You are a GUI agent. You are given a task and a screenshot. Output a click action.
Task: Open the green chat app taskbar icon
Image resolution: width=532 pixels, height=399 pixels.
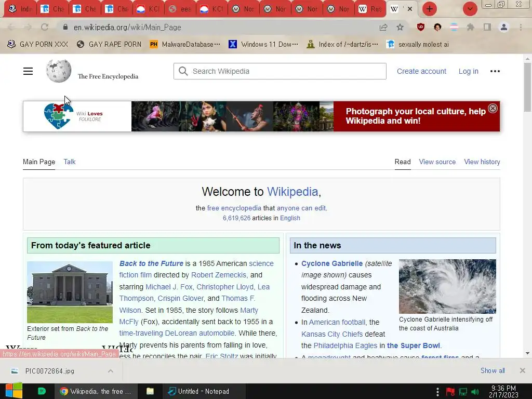coord(42,391)
